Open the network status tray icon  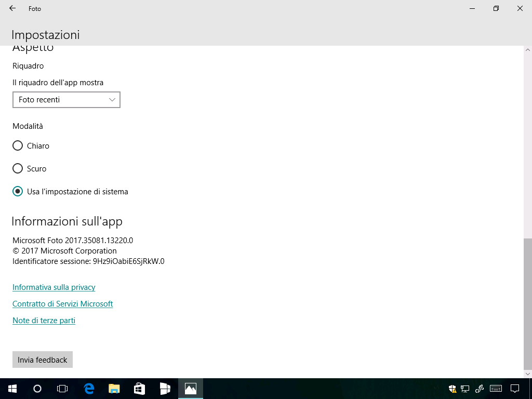click(465, 389)
